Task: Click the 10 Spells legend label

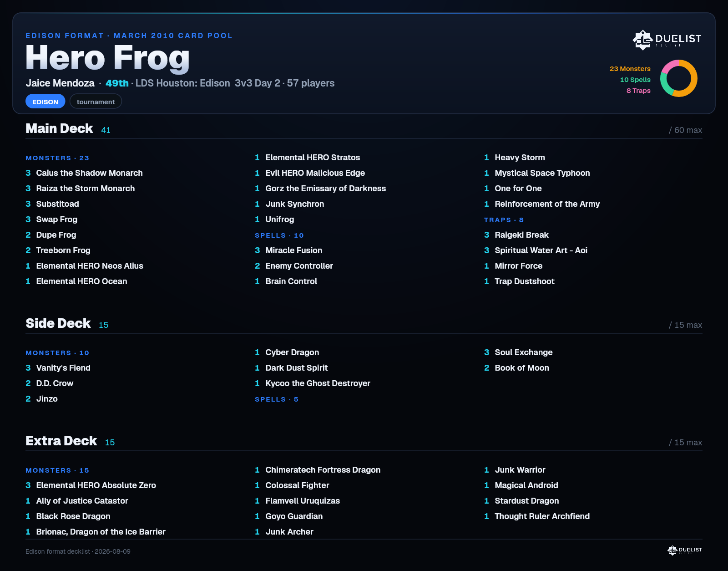Action: [635, 80]
